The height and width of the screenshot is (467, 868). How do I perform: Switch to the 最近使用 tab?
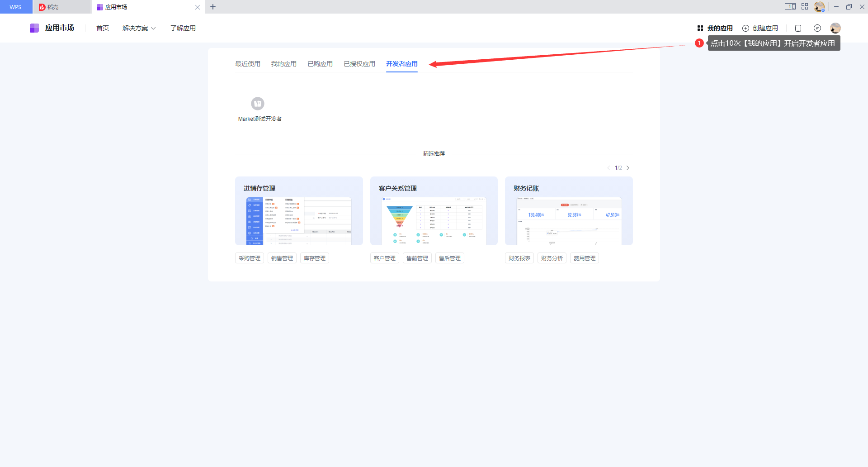[x=247, y=64]
